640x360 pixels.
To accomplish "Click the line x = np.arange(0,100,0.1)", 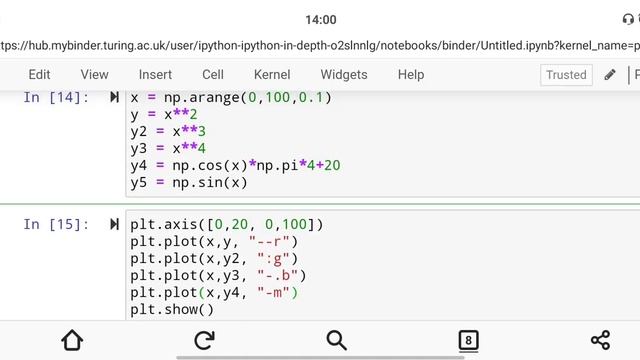I will click(231, 98).
